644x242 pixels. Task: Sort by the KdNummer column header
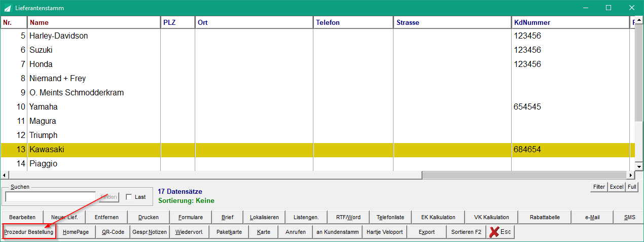click(570, 22)
